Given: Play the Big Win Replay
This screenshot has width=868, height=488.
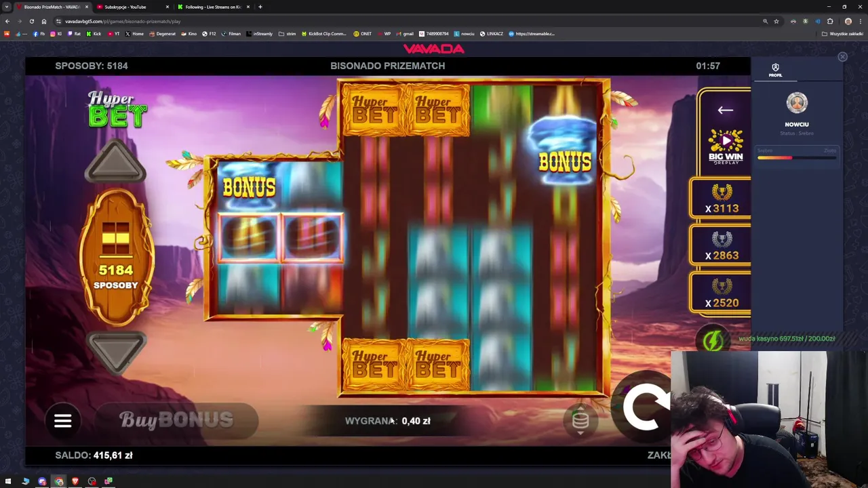Looking at the screenshot, I should (726, 147).
